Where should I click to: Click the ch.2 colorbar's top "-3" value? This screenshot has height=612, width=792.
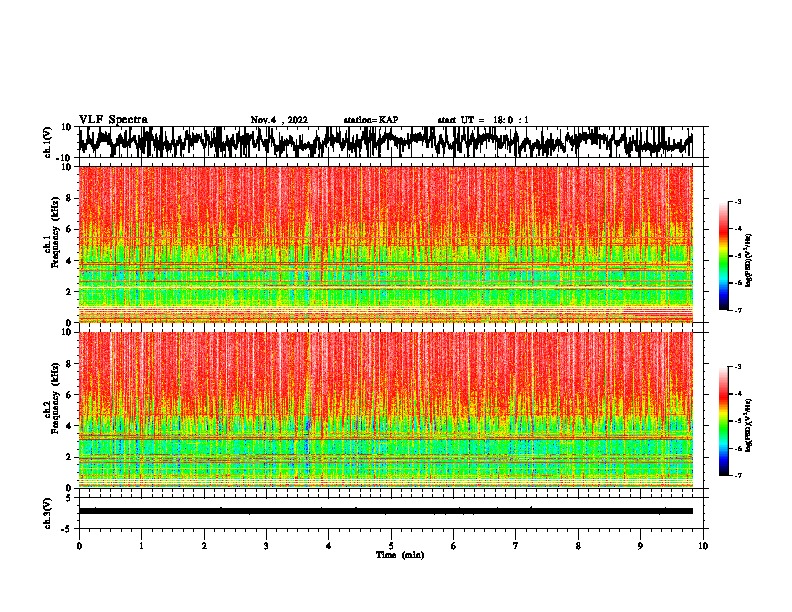[738, 367]
